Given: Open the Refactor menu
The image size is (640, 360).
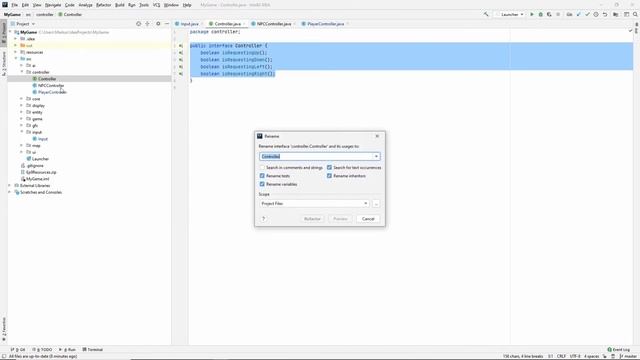Looking at the screenshot, I should (103, 5).
